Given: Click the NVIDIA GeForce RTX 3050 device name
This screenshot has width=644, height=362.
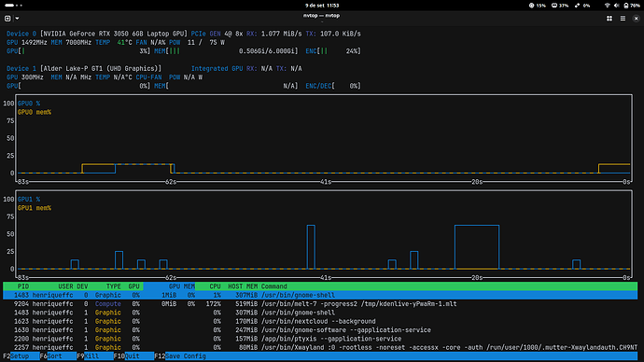Looking at the screenshot, I should pos(113,35).
